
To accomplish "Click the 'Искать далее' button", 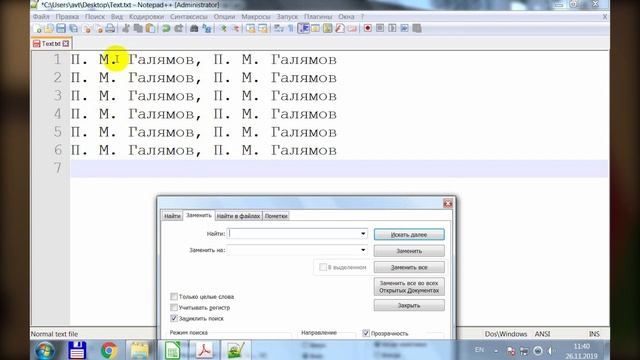I will click(x=409, y=235).
